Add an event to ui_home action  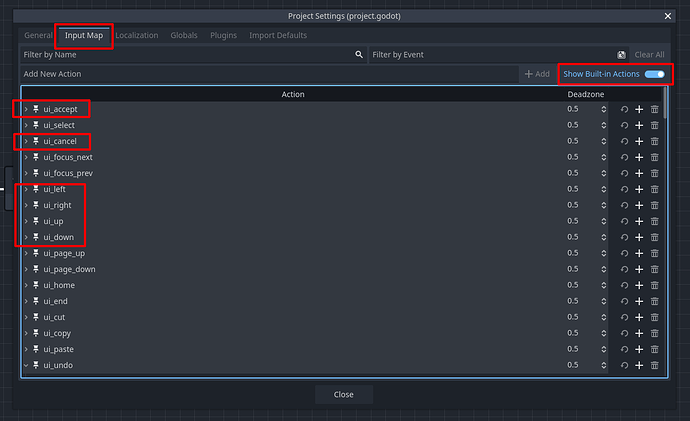(x=639, y=285)
